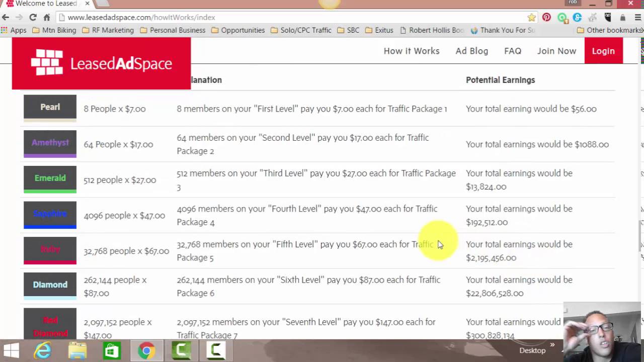Click the Desktop toolbar label in taskbar
Screen dimensions: 644x362
(x=532, y=350)
